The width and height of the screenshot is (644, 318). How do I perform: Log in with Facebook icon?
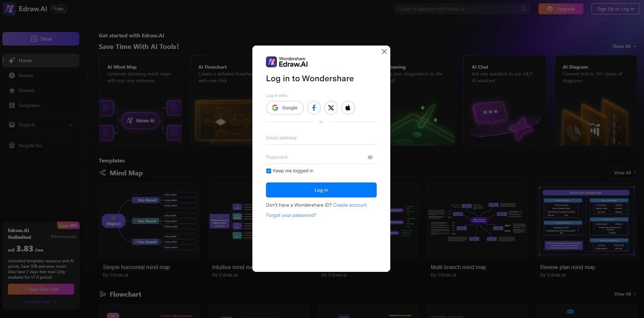tap(314, 108)
